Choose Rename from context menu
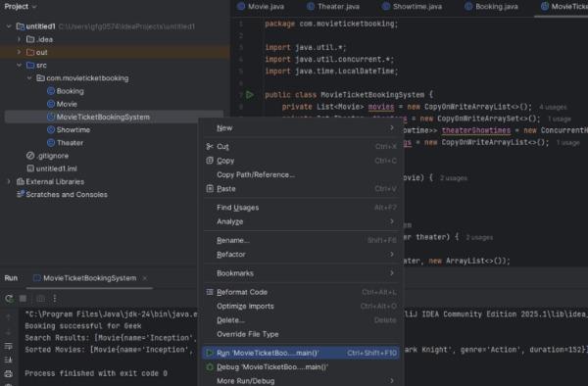The height and width of the screenshot is (386, 588). pyautogui.click(x=301, y=240)
